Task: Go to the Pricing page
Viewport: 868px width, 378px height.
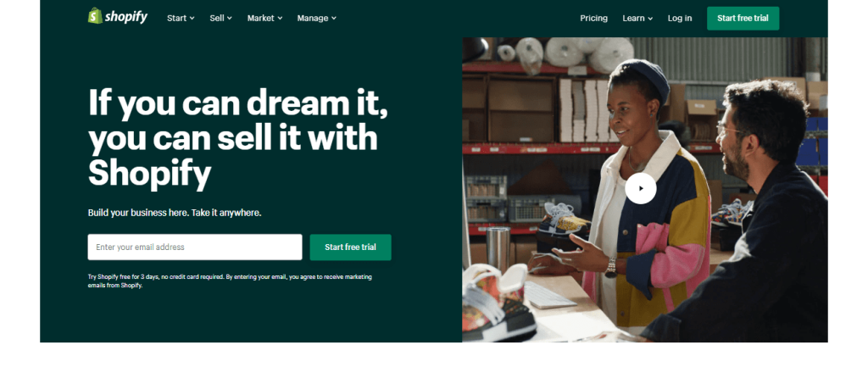Action: tap(593, 19)
